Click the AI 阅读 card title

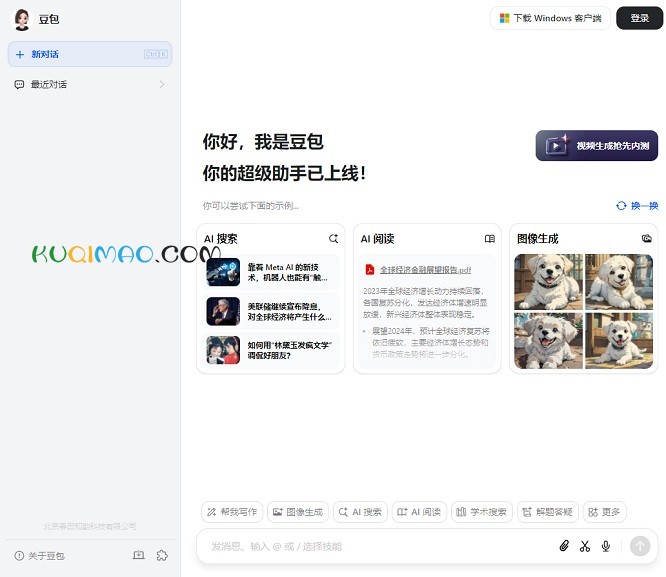point(377,239)
